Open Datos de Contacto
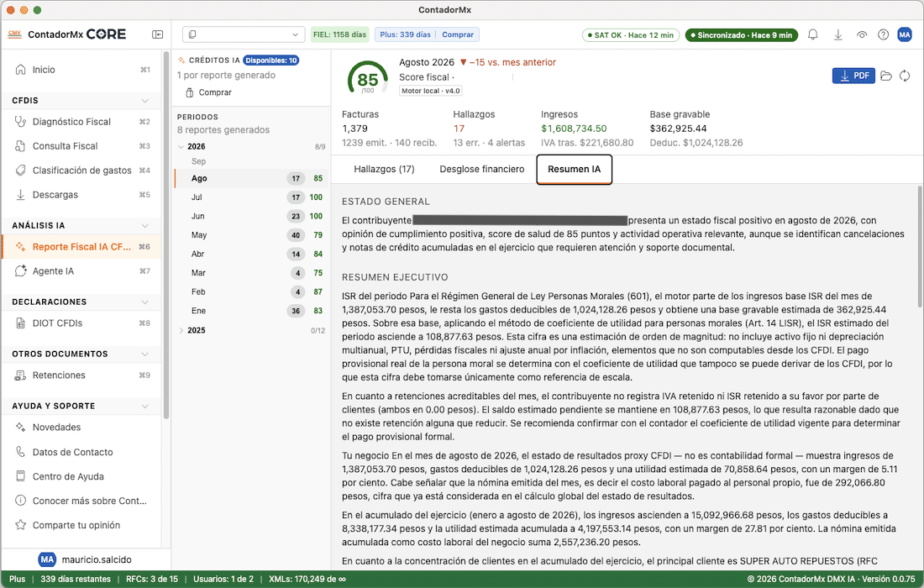924x588 pixels. tap(81, 452)
